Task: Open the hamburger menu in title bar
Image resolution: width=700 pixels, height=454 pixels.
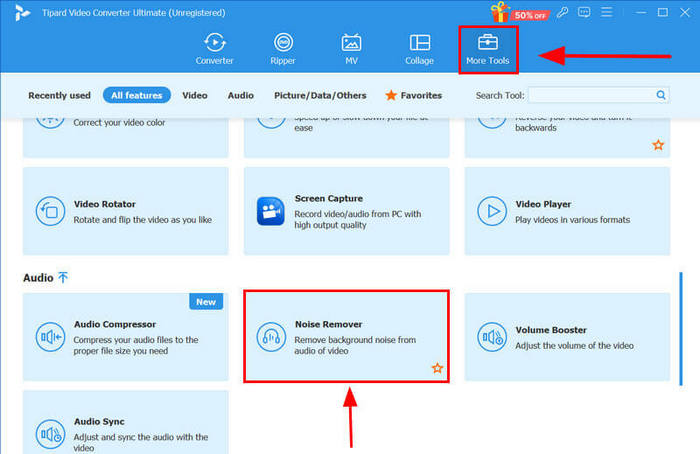Action: pyautogui.click(x=606, y=12)
